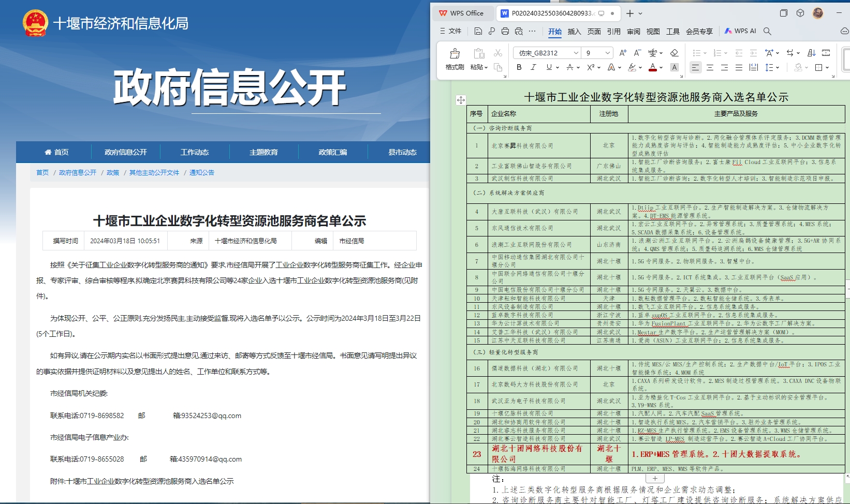
Task: Click the 首页 home link in the breadcrumb
Action: [42, 173]
